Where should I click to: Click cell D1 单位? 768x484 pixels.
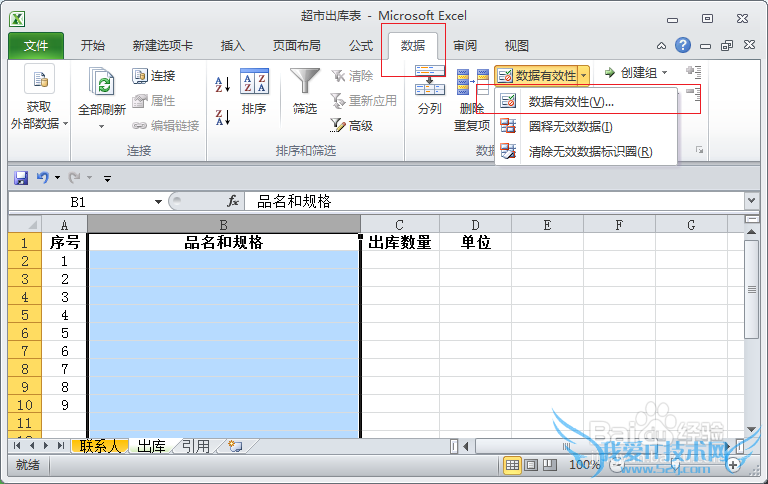[x=475, y=242]
